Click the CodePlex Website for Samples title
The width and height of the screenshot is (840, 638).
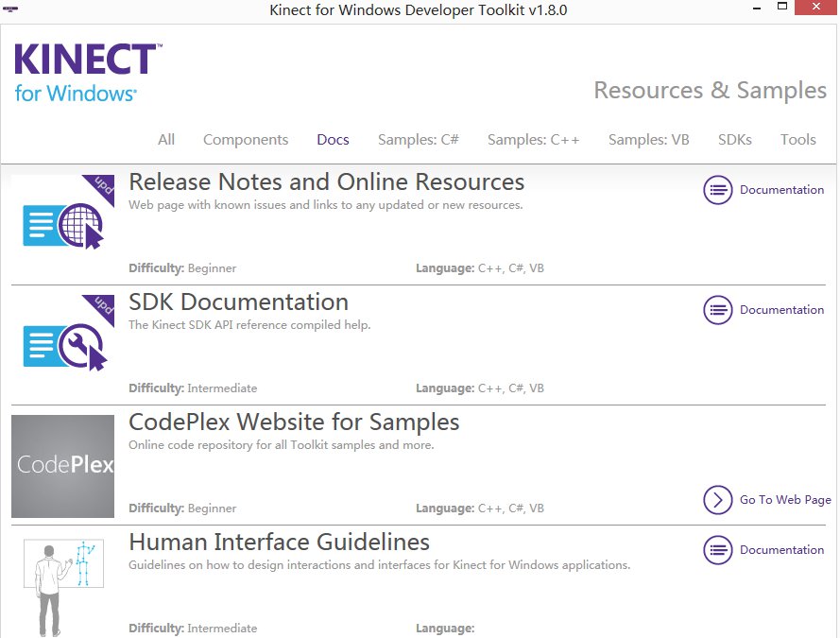294,422
